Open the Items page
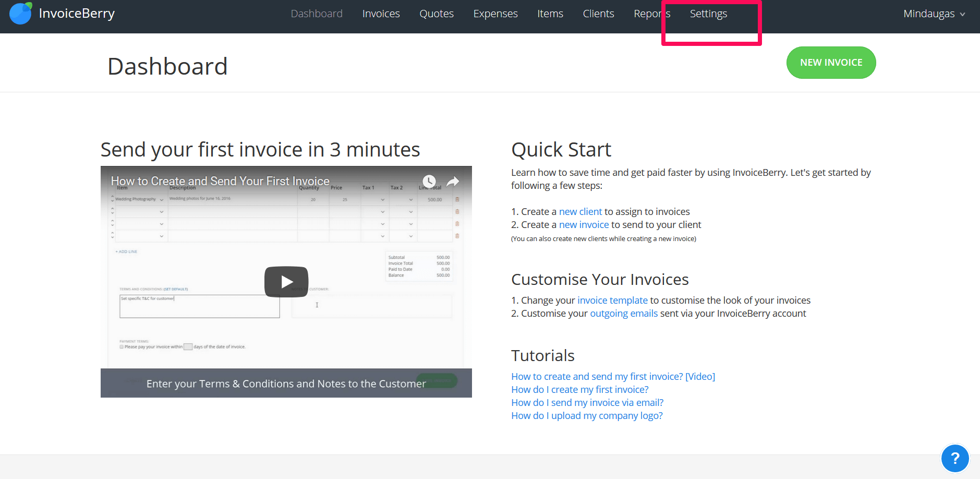Image resolution: width=980 pixels, height=479 pixels. click(550, 14)
